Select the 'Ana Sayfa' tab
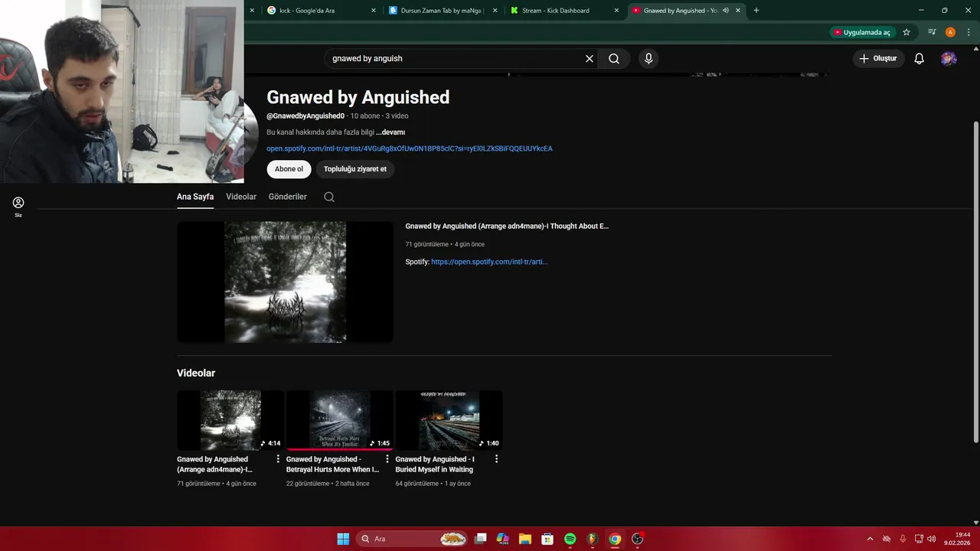 click(195, 197)
